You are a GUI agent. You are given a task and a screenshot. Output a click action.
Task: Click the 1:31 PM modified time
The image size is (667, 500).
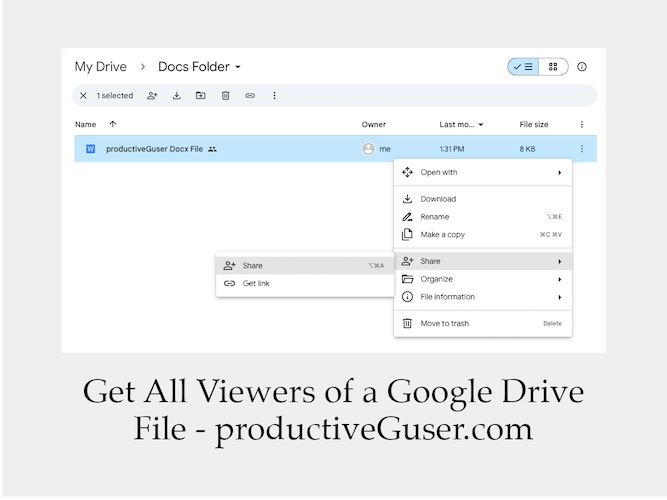click(x=452, y=149)
